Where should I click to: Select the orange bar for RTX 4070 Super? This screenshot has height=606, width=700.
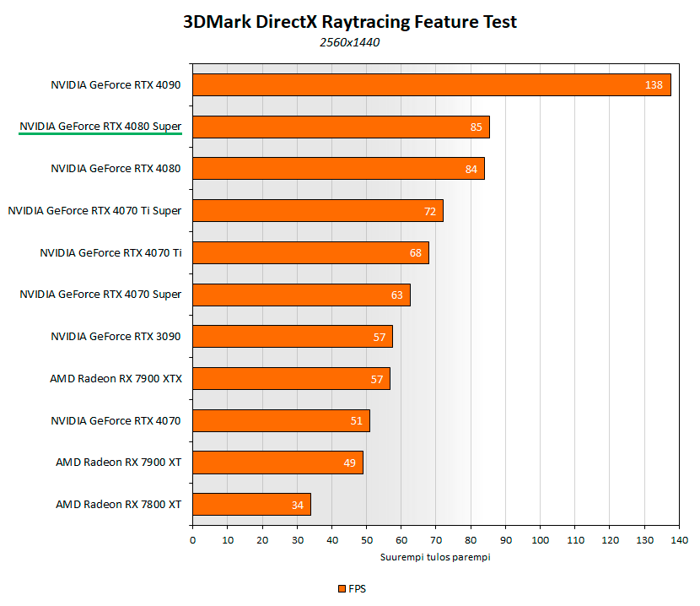(301, 295)
